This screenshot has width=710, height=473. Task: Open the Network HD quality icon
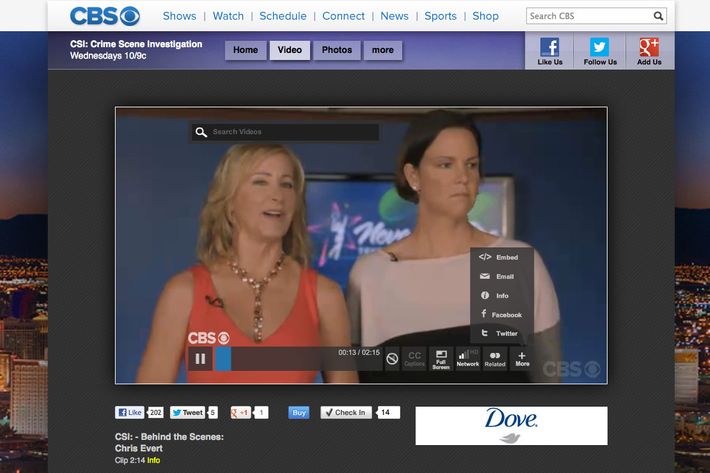tap(468, 359)
